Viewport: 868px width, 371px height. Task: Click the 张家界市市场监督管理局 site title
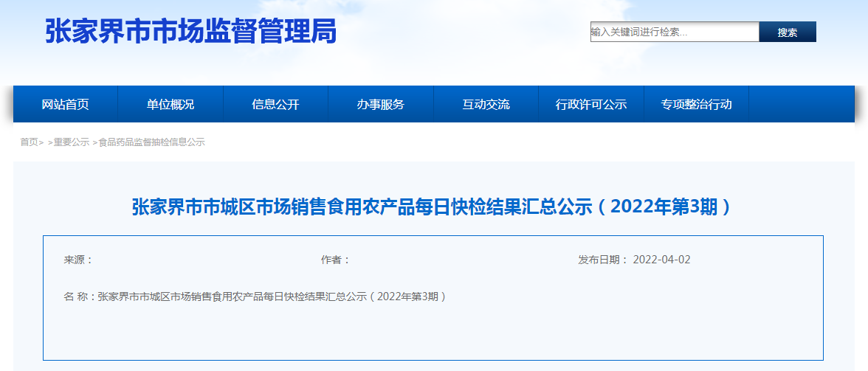pyautogui.click(x=191, y=32)
